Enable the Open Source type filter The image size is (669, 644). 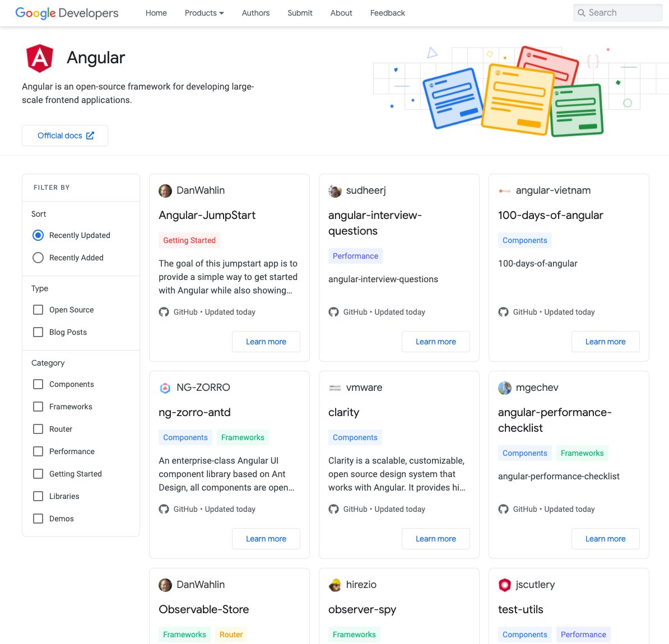[x=38, y=309]
